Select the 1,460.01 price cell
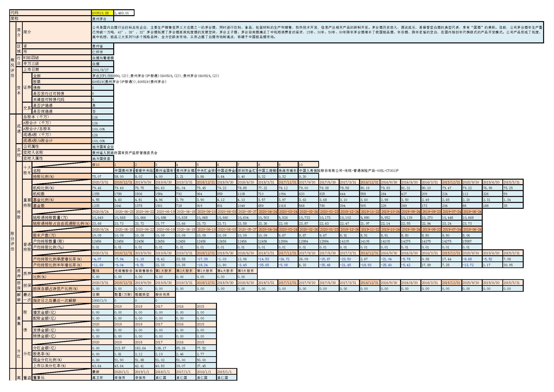The image size is (554, 392). 124,13
